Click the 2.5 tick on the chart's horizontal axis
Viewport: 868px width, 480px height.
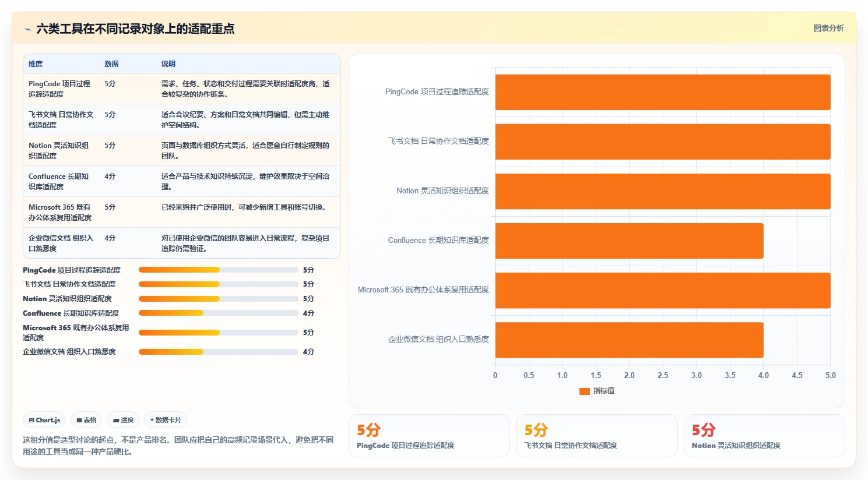click(x=663, y=376)
